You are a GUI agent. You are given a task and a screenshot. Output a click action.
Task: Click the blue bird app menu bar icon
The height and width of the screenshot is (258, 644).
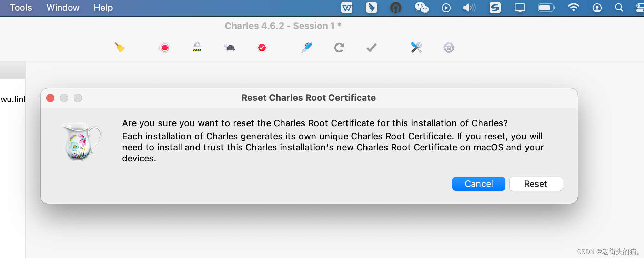point(372,8)
